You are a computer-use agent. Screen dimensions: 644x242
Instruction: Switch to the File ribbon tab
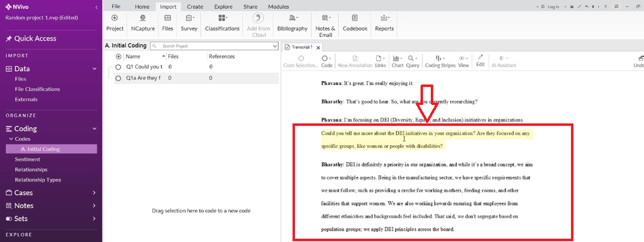point(116,6)
